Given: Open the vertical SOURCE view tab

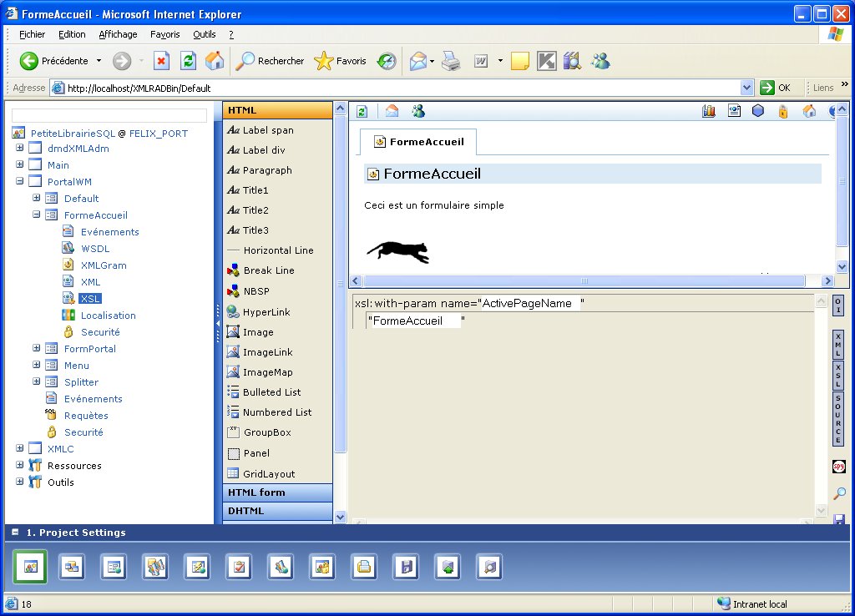Looking at the screenshot, I should point(838,419).
